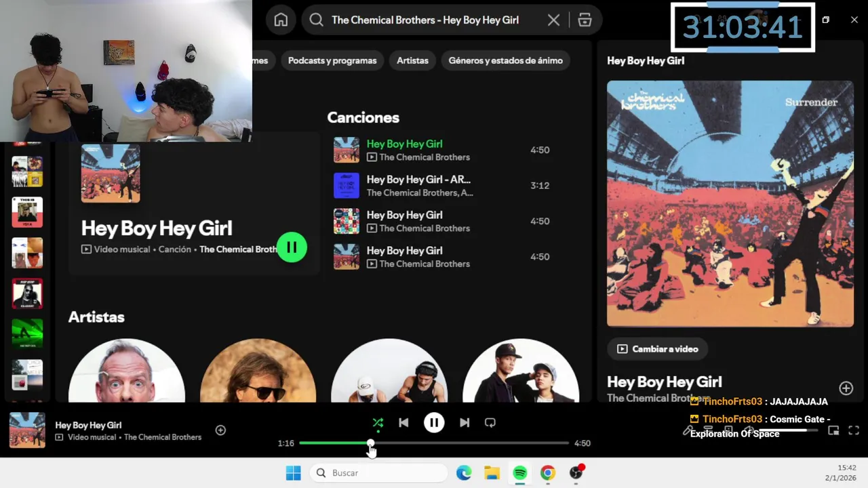Image resolution: width=868 pixels, height=488 pixels.
Task: Open first playlist in left sidebar
Action: [x=27, y=171]
